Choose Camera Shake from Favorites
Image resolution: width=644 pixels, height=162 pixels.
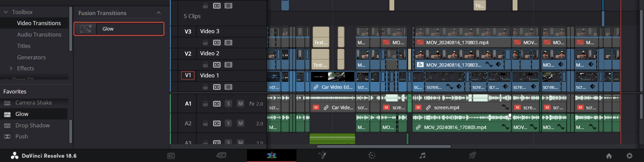pos(33,103)
